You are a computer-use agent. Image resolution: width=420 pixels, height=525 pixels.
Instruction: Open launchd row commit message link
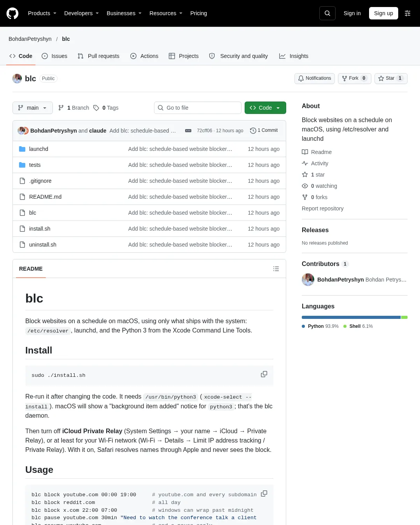click(x=180, y=149)
